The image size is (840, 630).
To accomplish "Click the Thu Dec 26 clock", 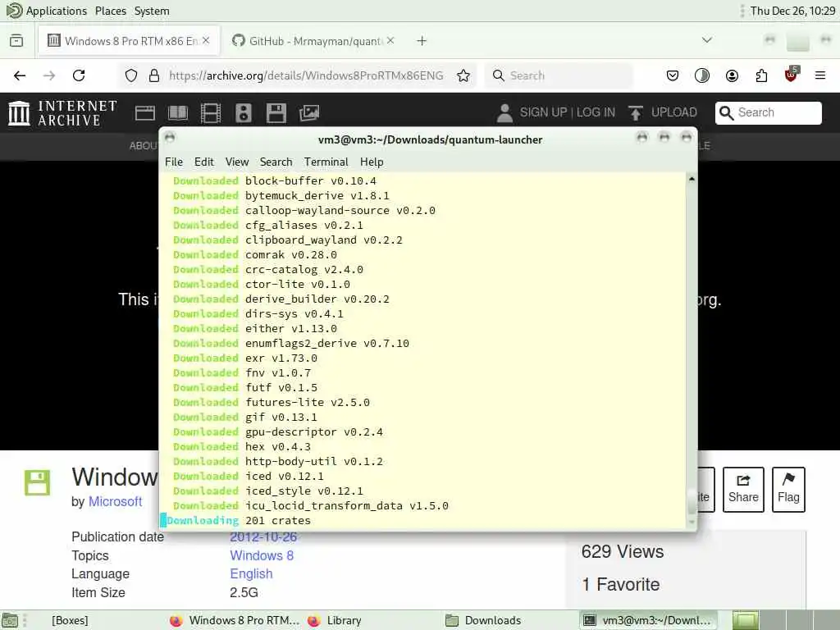I will coord(792,11).
